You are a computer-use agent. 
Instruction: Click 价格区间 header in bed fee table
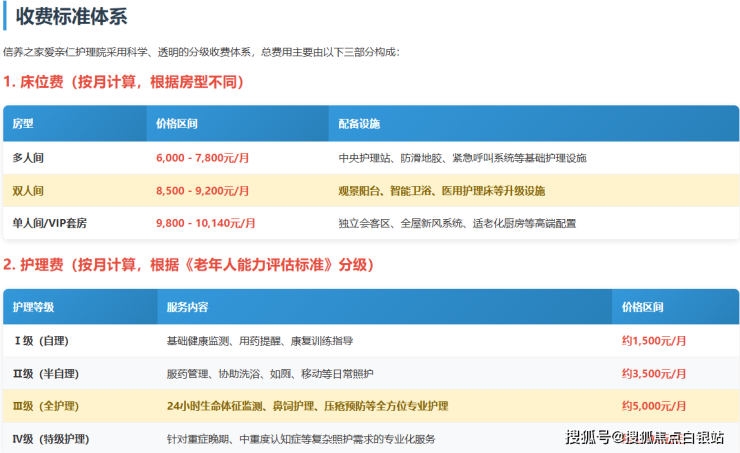point(177,124)
